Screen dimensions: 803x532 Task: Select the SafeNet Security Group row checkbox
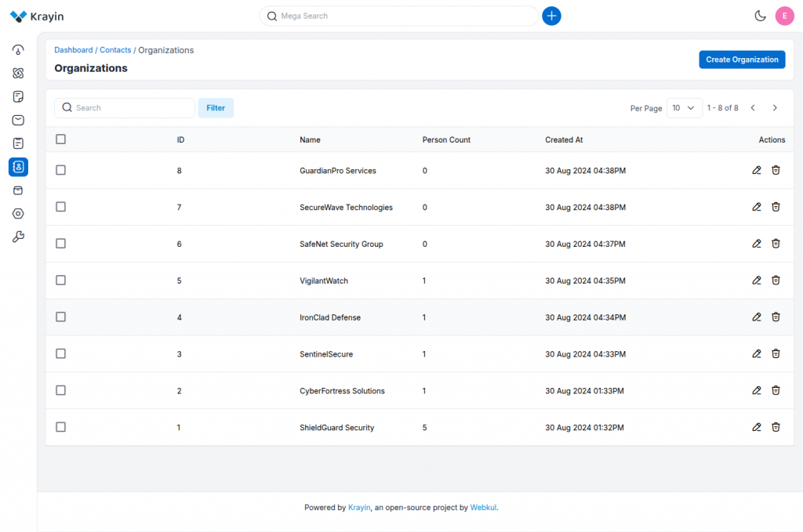(x=61, y=244)
